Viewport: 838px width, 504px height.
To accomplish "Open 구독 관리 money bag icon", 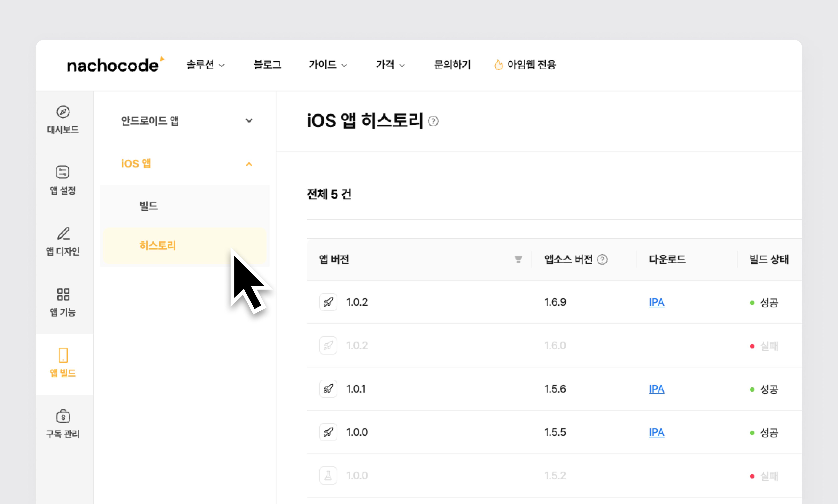I will pos(63,416).
